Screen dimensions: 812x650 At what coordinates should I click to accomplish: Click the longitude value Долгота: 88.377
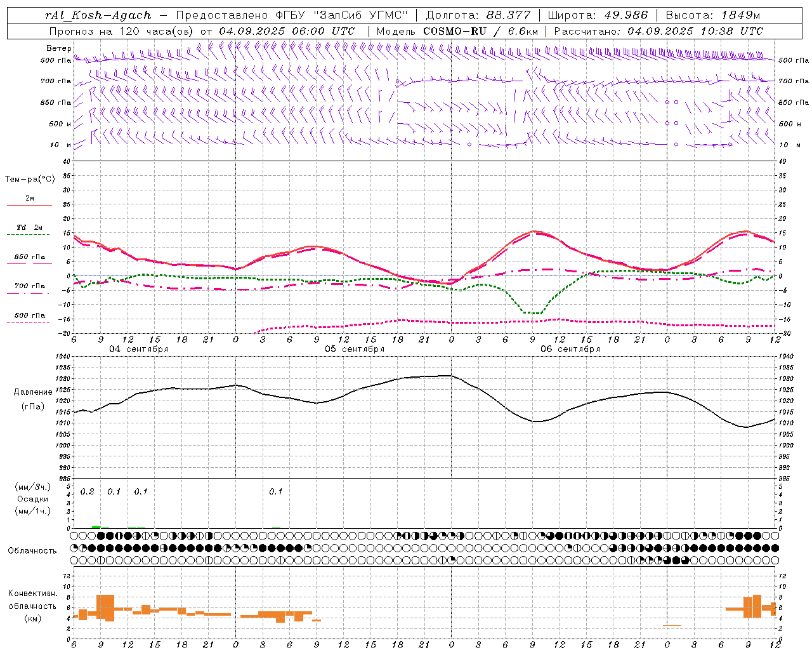click(479, 15)
